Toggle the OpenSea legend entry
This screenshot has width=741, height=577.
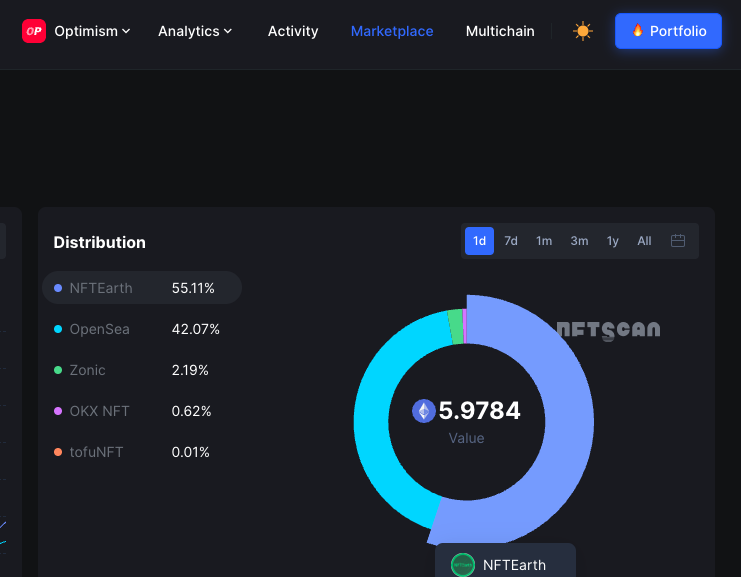tap(137, 329)
